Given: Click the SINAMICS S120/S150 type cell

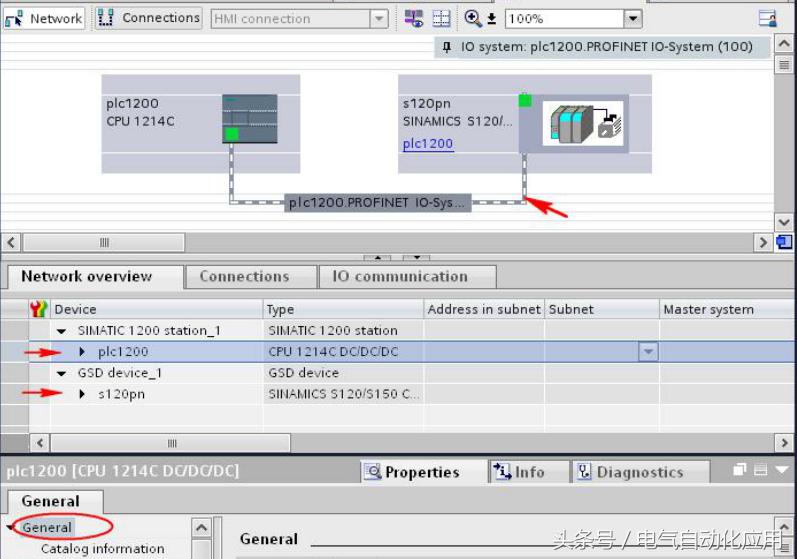Looking at the screenshot, I should coord(343,394).
